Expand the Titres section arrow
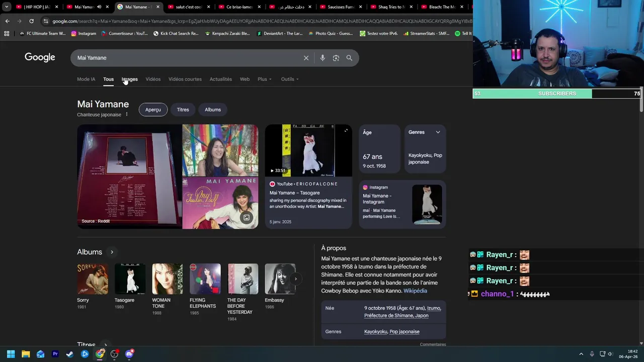The width and height of the screenshot is (644, 362). 105,345
